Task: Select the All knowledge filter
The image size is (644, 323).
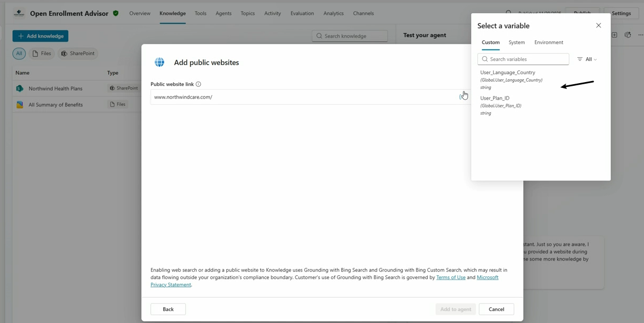Action: coord(19,53)
